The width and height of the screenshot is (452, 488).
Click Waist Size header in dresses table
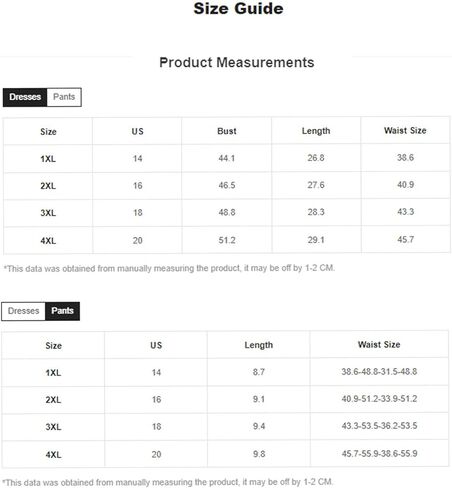405,130
